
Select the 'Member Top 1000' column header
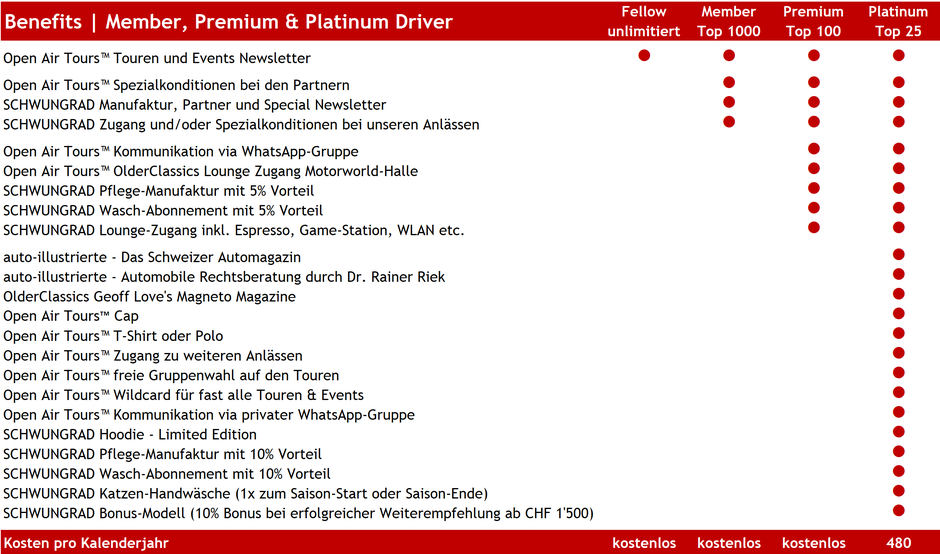point(728,22)
